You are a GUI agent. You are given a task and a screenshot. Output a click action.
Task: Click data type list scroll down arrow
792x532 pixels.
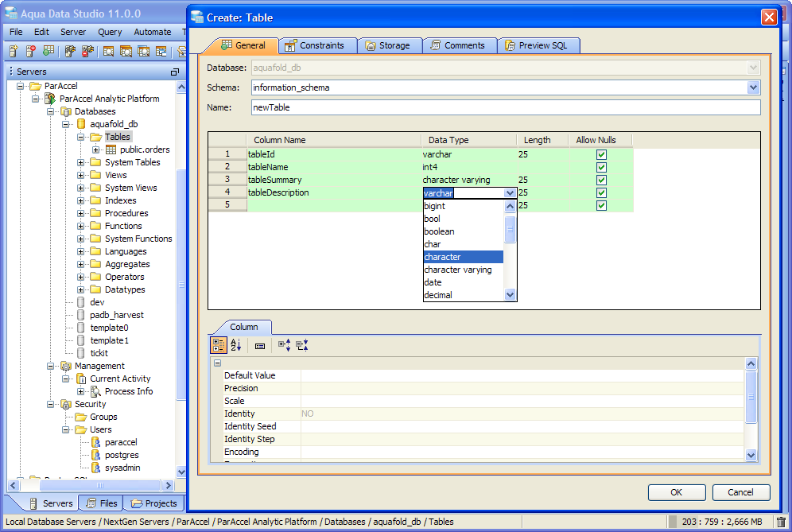tap(510, 294)
